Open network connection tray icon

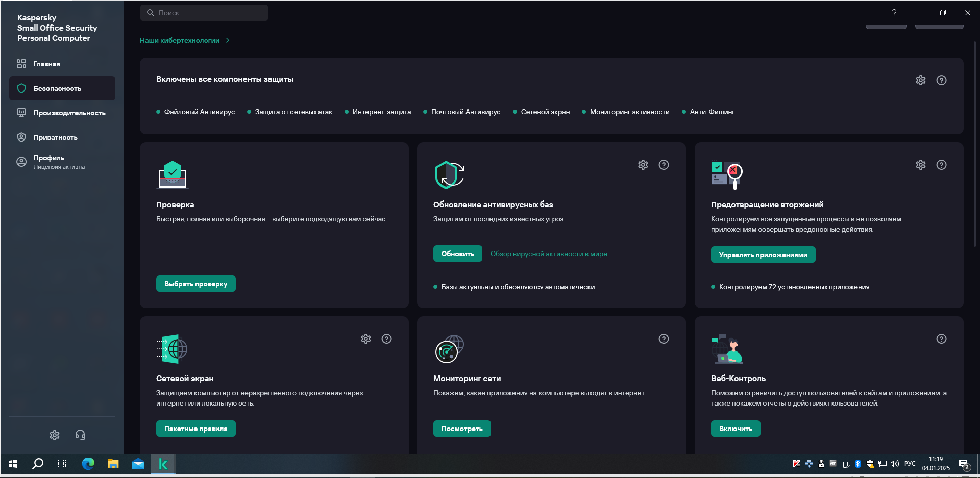[x=882, y=464]
